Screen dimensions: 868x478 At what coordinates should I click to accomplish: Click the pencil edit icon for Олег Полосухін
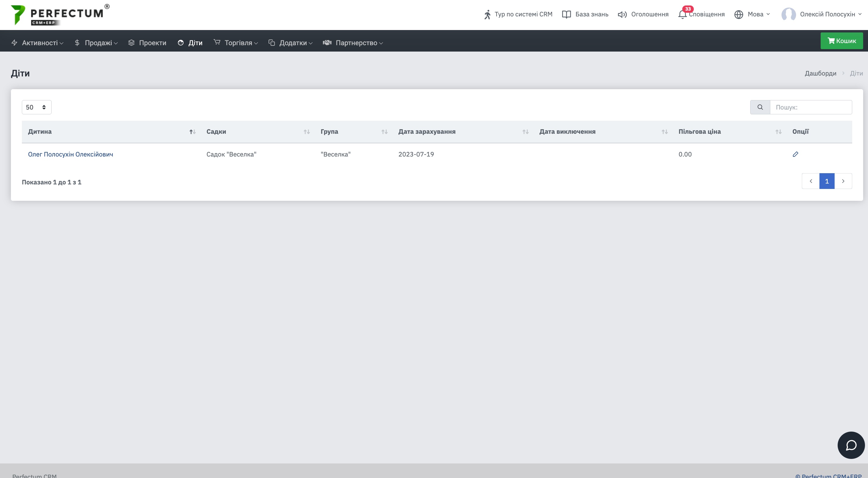(795, 154)
